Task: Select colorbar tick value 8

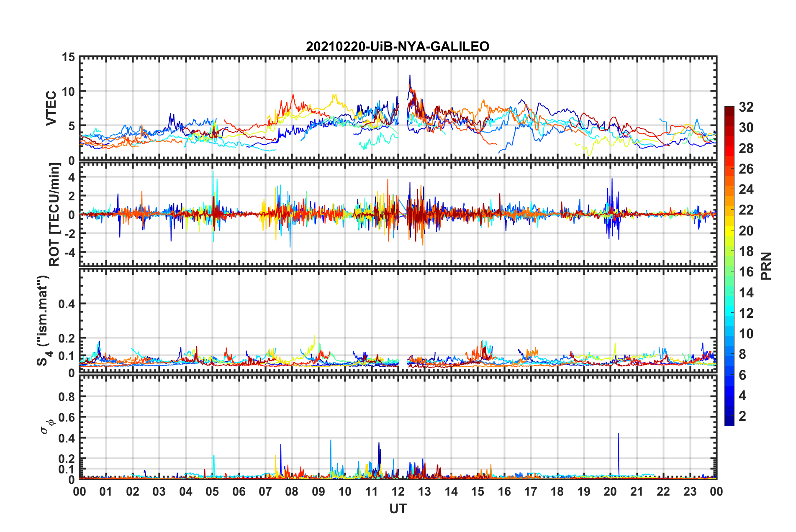Action: coord(742,354)
